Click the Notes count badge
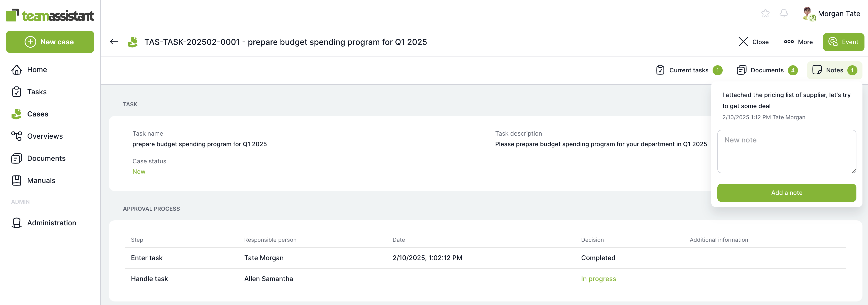 coord(852,70)
